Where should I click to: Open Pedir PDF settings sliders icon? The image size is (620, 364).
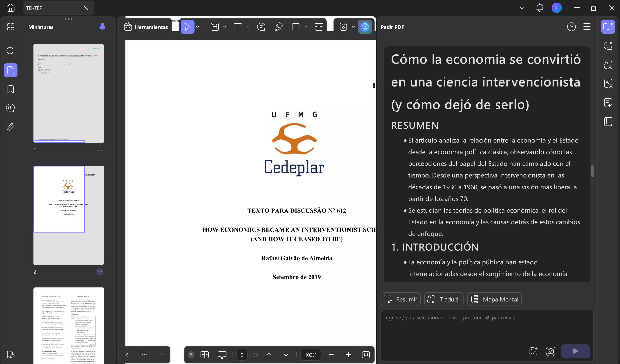coord(587,27)
